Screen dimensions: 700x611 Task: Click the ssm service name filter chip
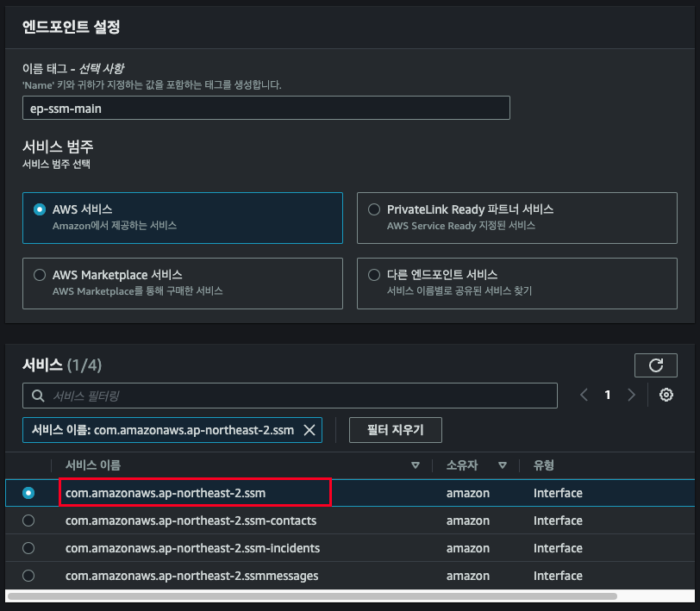click(x=172, y=430)
